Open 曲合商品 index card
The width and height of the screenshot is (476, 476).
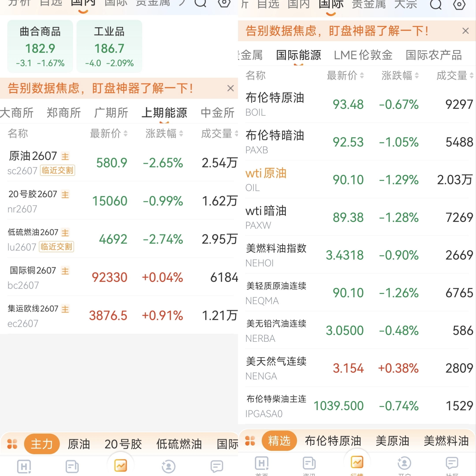40,46
